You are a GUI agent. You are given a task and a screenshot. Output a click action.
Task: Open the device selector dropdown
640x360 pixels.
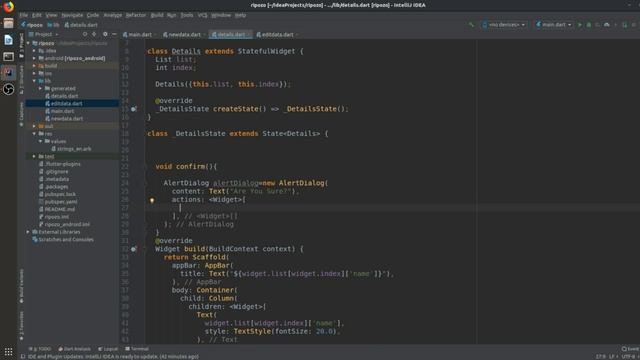click(503, 25)
